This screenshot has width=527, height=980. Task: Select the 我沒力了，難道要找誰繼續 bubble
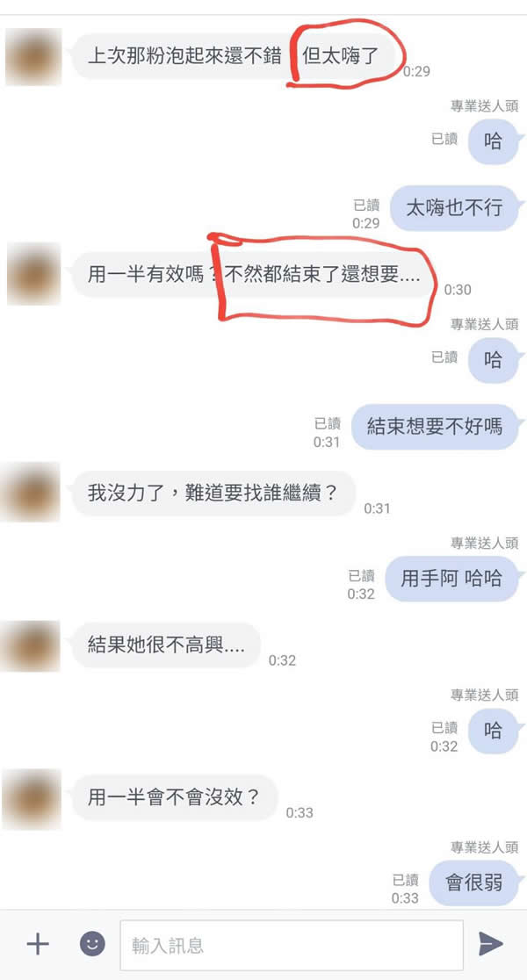coord(213,494)
